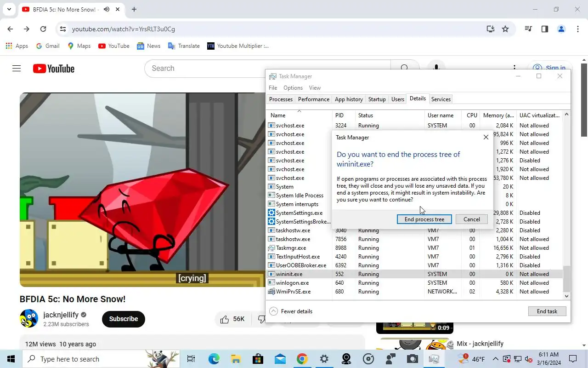Open Task Manager View menu
Viewport: 588px width, 368px height.
315,88
